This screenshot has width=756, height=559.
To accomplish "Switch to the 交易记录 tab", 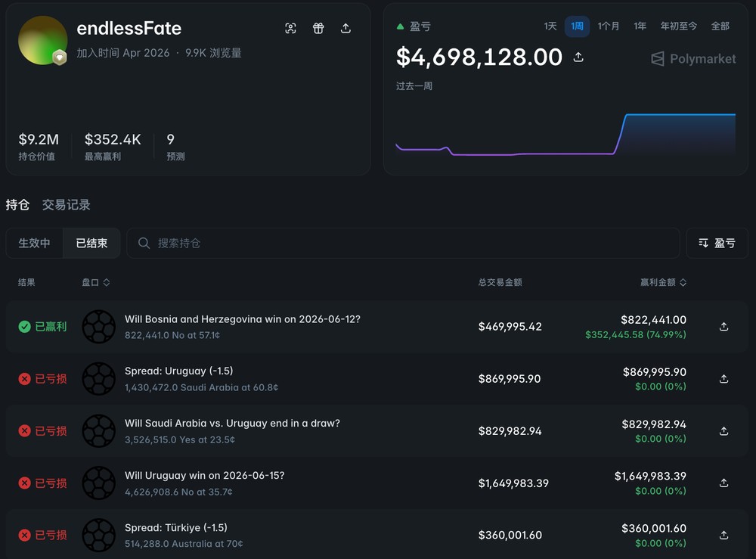I will point(66,204).
